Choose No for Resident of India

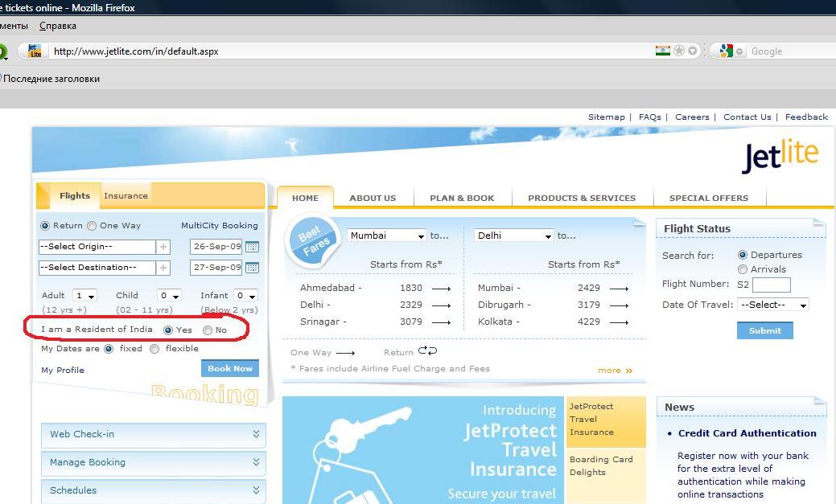tap(208, 330)
